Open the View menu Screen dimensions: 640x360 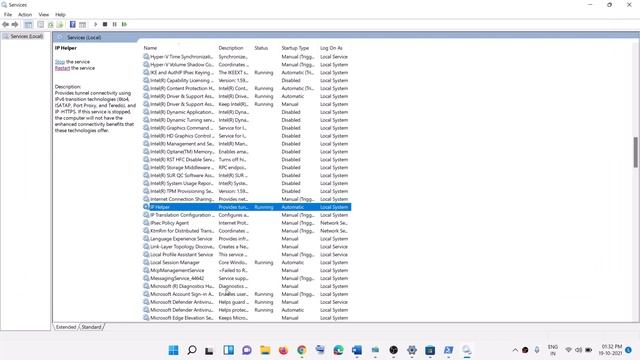pos(44,14)
